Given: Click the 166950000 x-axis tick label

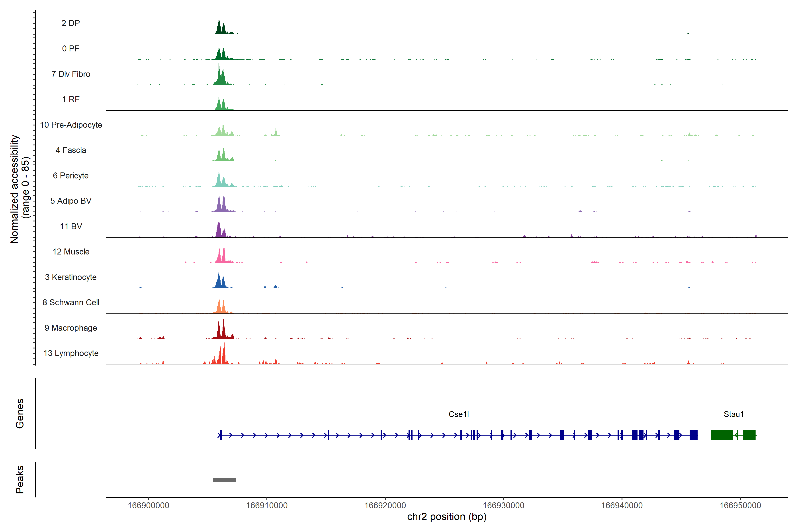Looking at the screenshot, I should pos(740,505).
